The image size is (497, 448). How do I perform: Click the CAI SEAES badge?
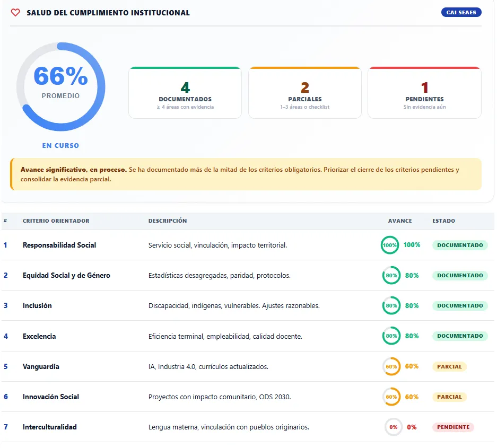461,12
